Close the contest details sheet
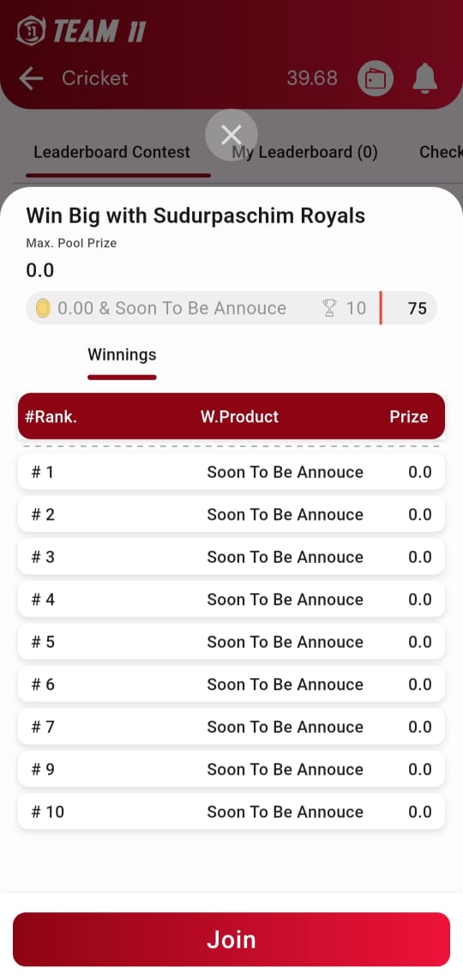The width and height of the screenshot is (463, 980). pyautogui.click(x=231, y=135)
